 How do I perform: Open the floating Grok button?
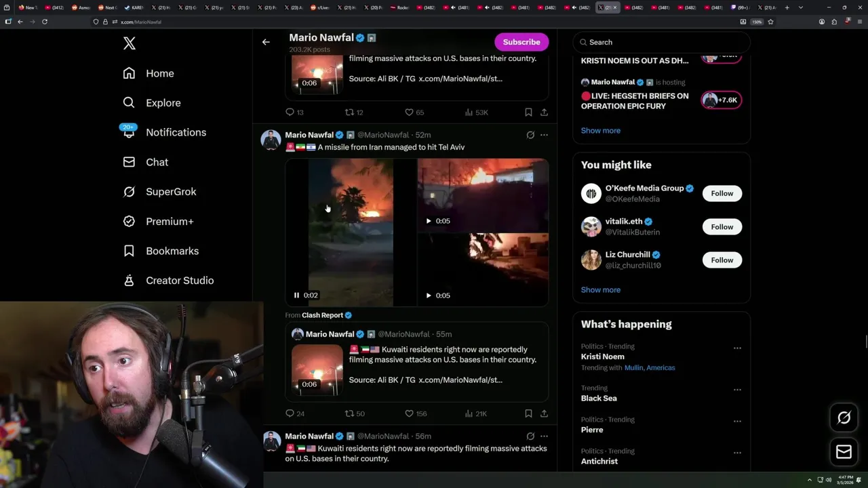click(844, 418)
